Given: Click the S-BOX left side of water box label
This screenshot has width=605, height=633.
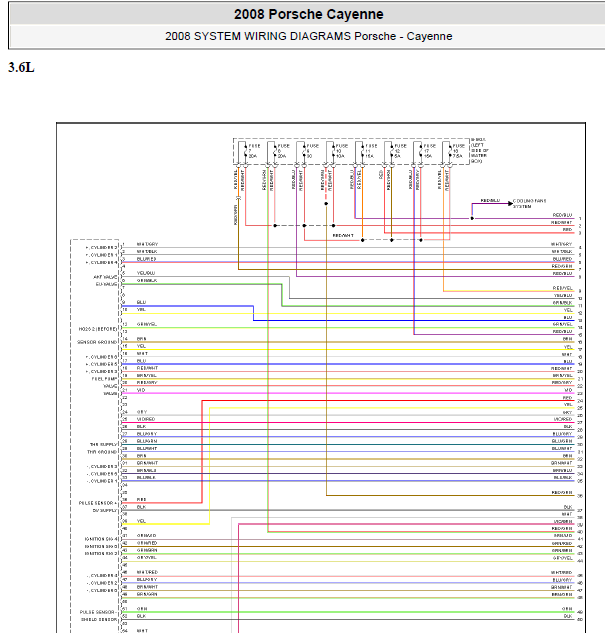Looking at the screenshot, I should (x=479, y=150).
